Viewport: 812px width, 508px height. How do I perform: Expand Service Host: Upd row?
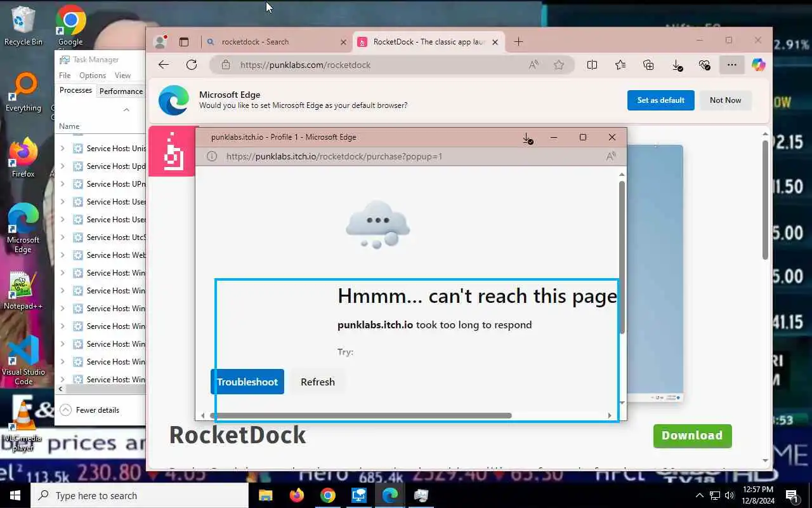[x=62, y=166]
